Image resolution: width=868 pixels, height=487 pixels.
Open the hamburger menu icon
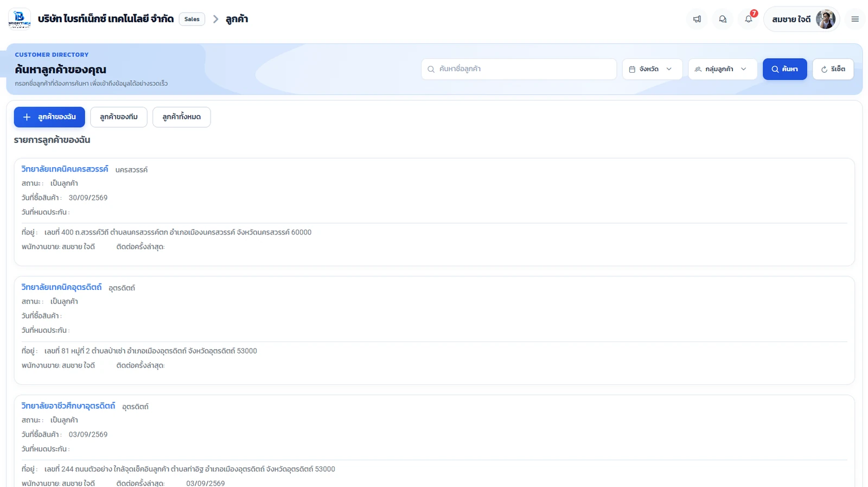(855, 19)
